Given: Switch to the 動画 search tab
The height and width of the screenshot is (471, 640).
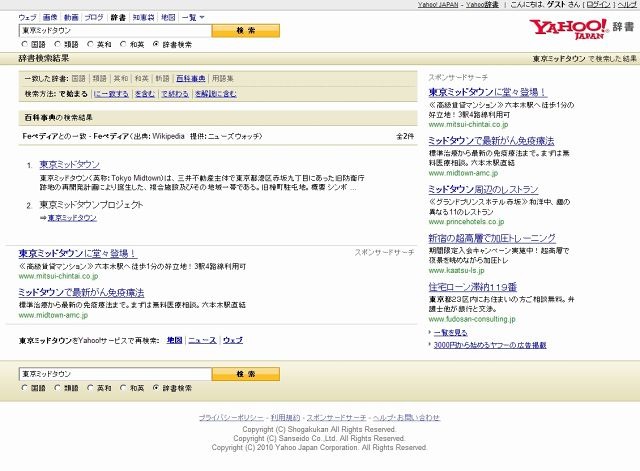Looking at the screenshot, I should tap(71, 18).
